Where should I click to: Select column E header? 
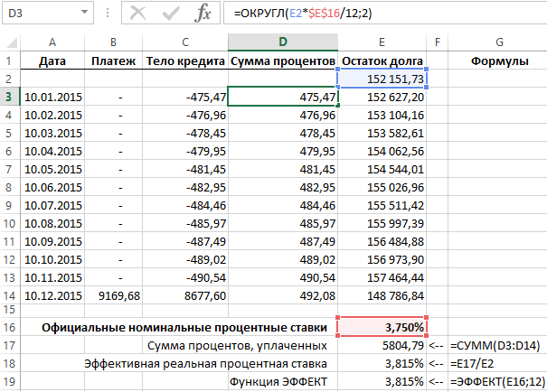click(x=382, y=42)
